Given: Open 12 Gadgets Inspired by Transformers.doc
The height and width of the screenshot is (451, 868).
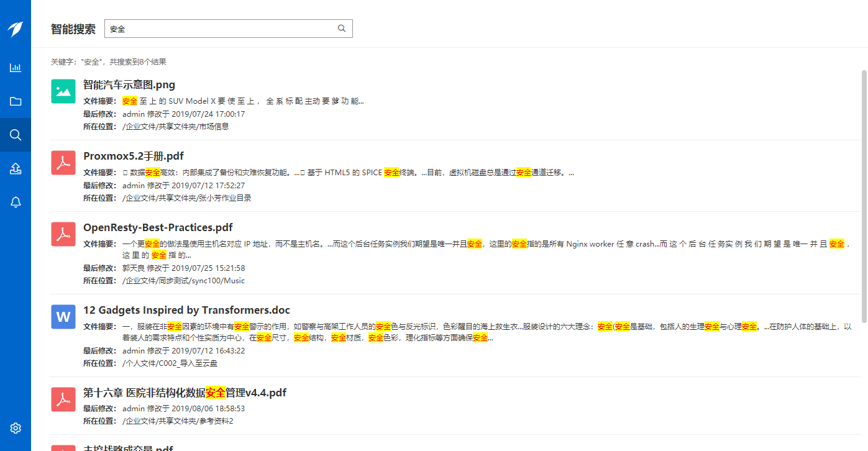Looking at the screenshot, I should pos(186,311).
